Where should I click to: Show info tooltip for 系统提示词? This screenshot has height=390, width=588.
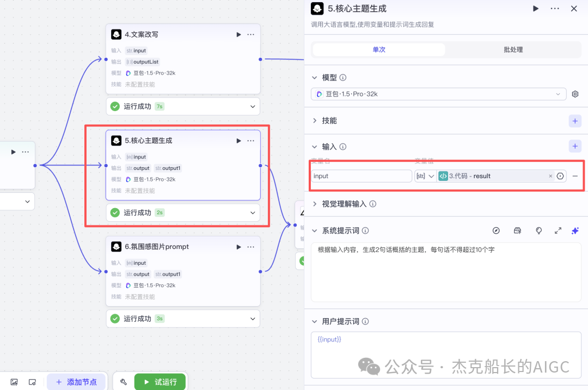point(365,230)
